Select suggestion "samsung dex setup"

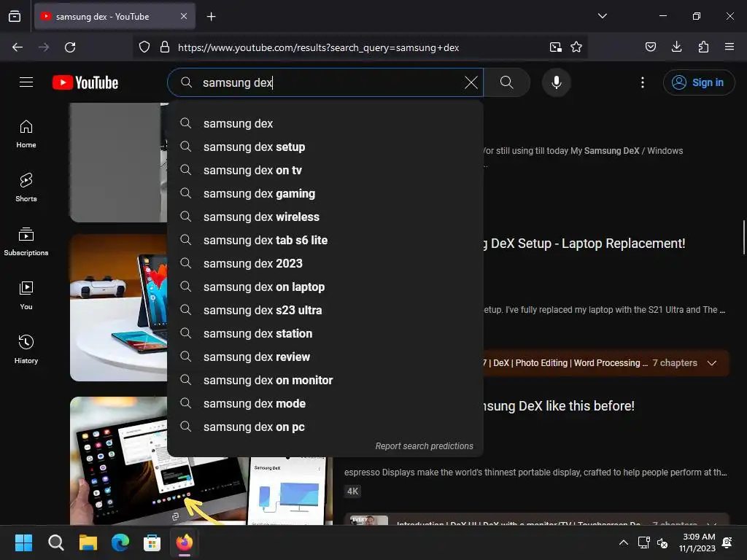coord(325,147)
